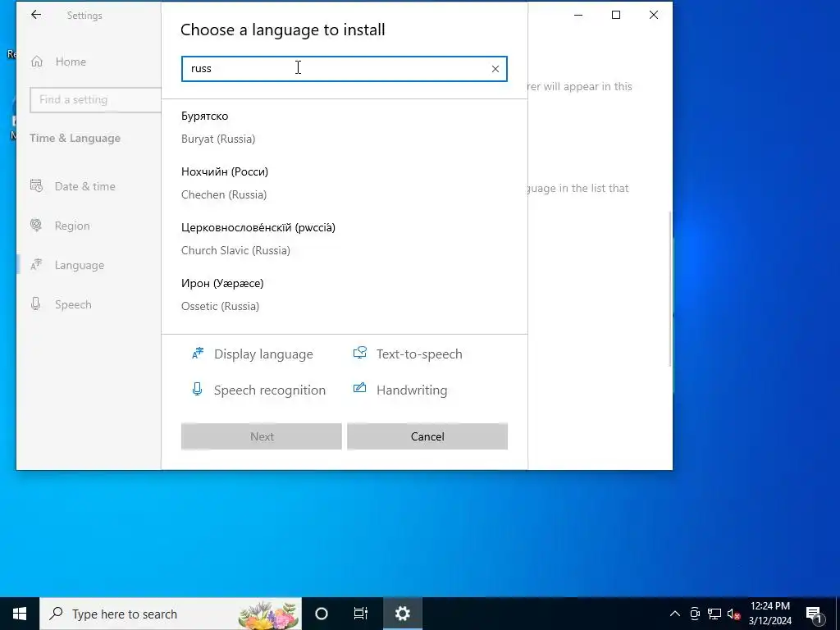Click the Cortana circle icon in taskbar

tap(322, 614)
